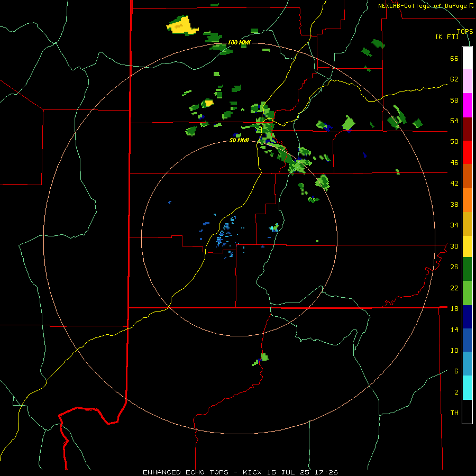Viewport: 476px width, 476px height.
Task: Pick the dark orange legend swatch
Action: pos(467,176)
